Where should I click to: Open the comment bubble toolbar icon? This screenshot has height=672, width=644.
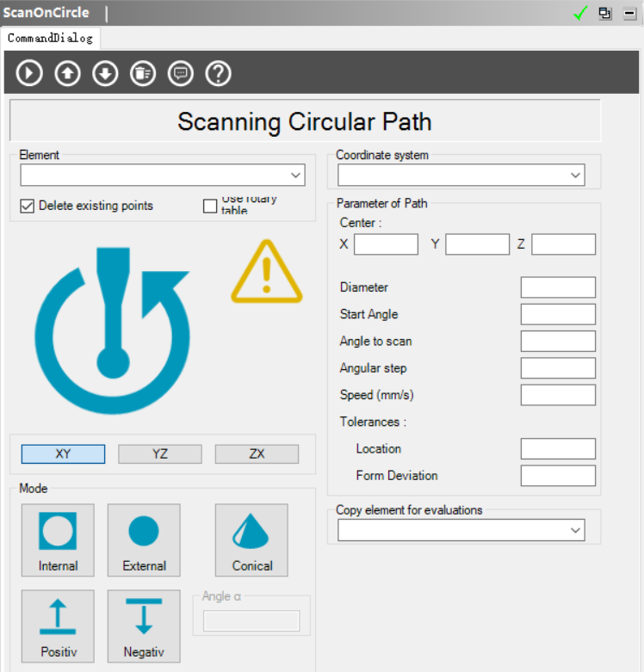(x=181, y=74)
